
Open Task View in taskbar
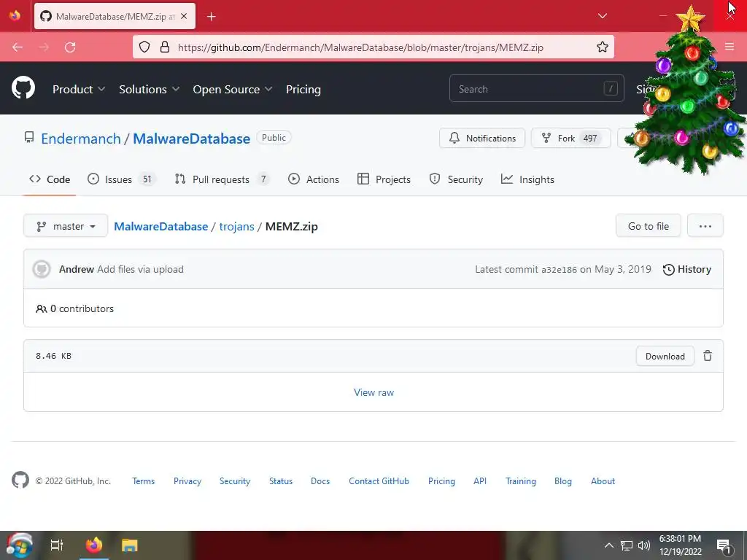[x=57, y=545]
